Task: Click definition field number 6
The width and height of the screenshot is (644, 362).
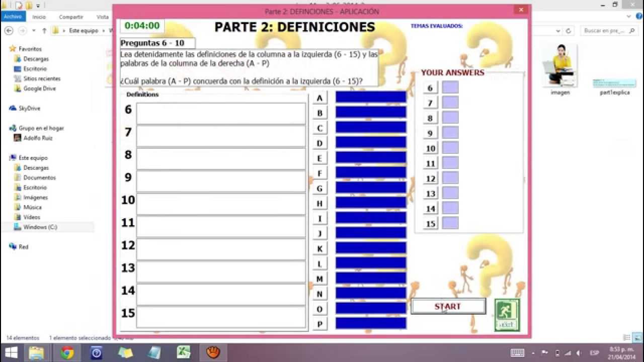Action: (x=221, y=113)
